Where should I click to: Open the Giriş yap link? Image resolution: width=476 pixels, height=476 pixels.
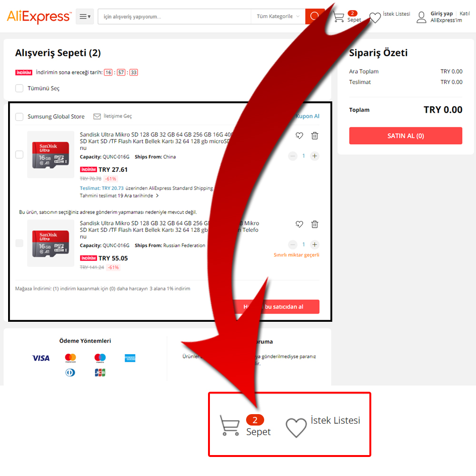(x=441, y=13)
